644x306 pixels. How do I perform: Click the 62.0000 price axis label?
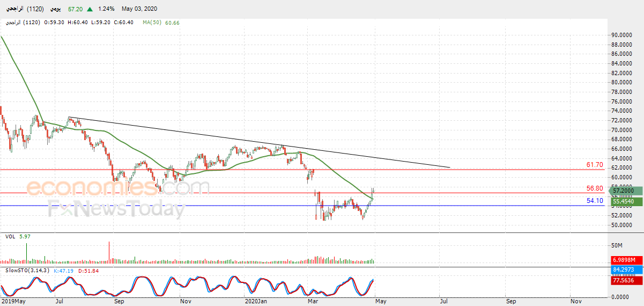[x=622, y=168]
